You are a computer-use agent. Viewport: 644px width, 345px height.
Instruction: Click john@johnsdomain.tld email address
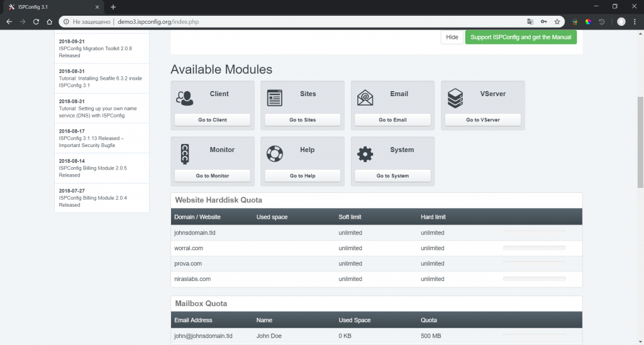point(203,336)
